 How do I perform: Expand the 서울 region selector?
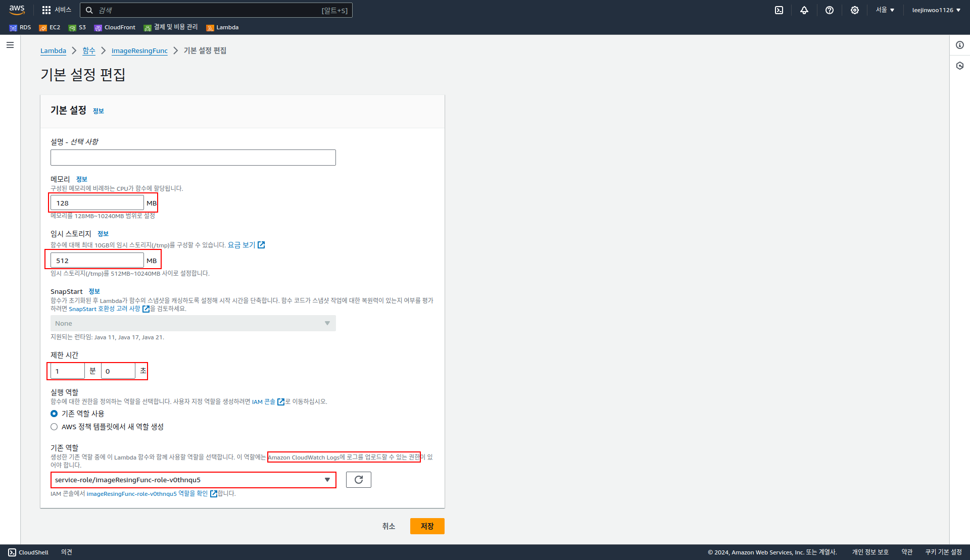[x=885, y=10]
